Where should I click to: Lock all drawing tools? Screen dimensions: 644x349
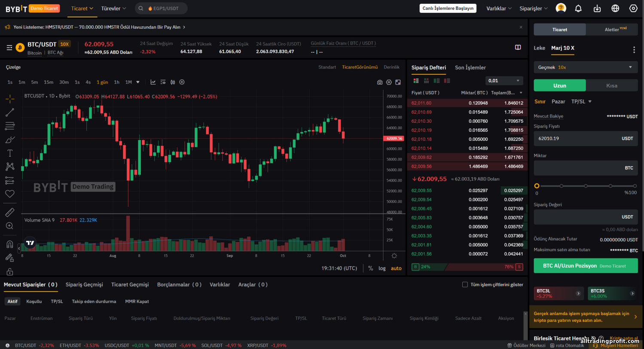point(10,271)
